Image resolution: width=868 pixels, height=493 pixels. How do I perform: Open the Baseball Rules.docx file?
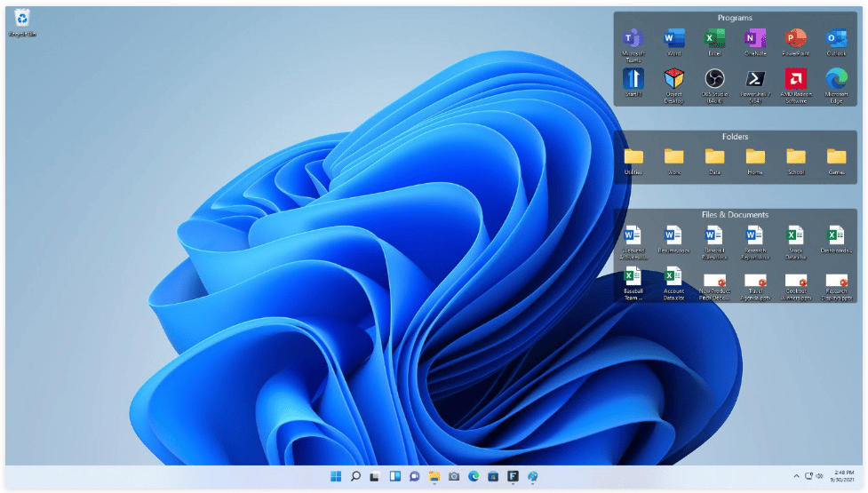(714, 243)
